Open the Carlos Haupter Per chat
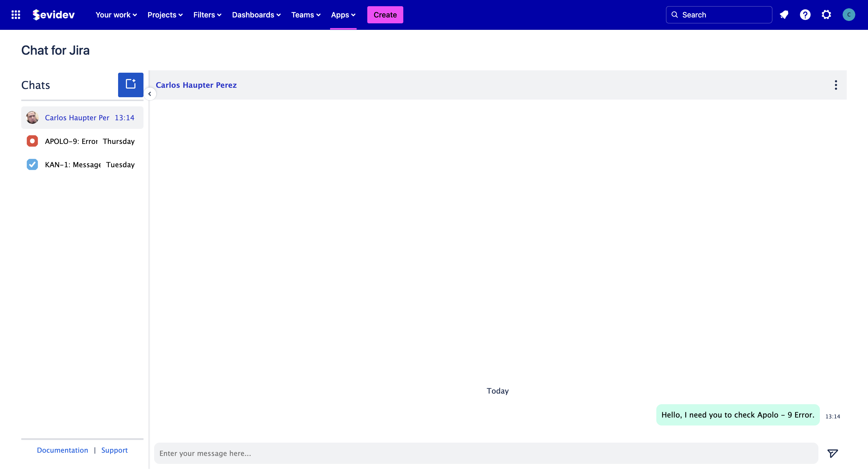The height and width of the screenshot is (471, 868). point(82,118)
